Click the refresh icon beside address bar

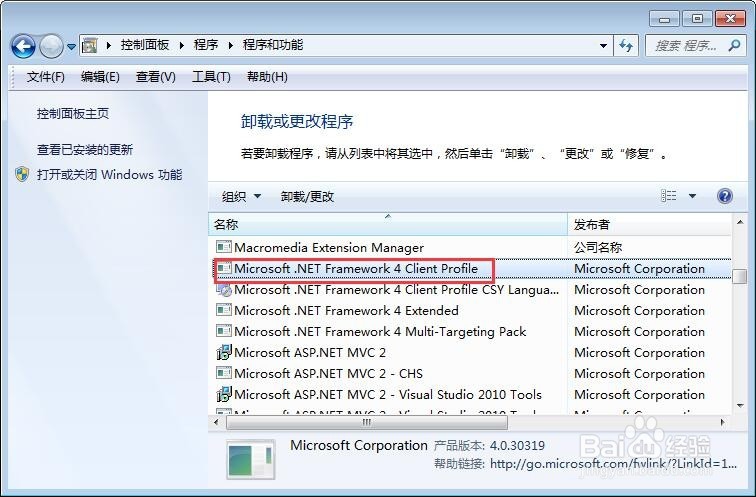626,45
